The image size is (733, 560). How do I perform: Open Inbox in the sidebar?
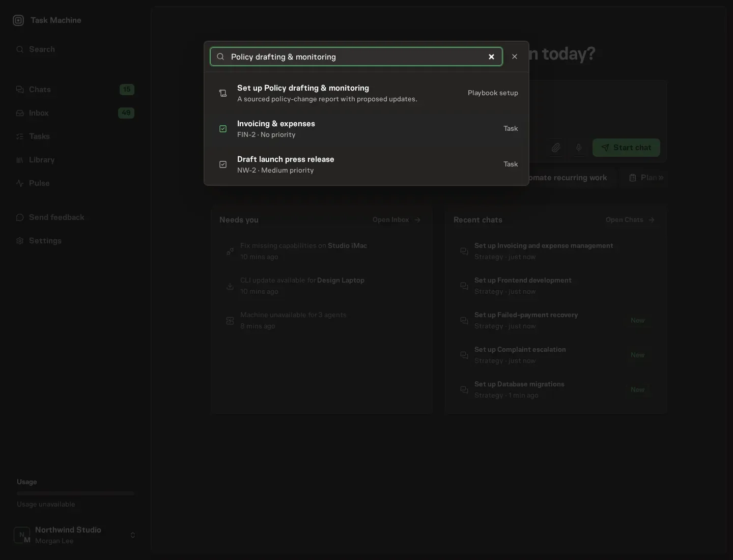75,113
